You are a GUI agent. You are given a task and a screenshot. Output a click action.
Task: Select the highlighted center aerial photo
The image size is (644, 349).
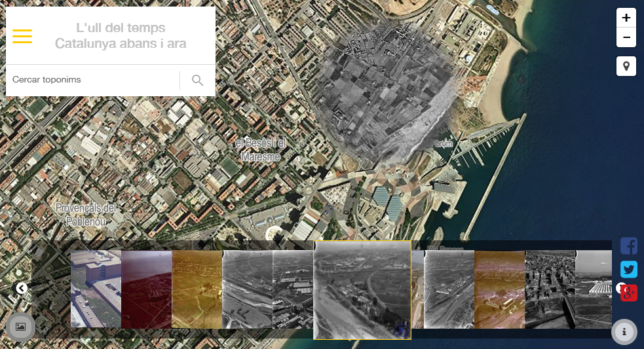362,289
